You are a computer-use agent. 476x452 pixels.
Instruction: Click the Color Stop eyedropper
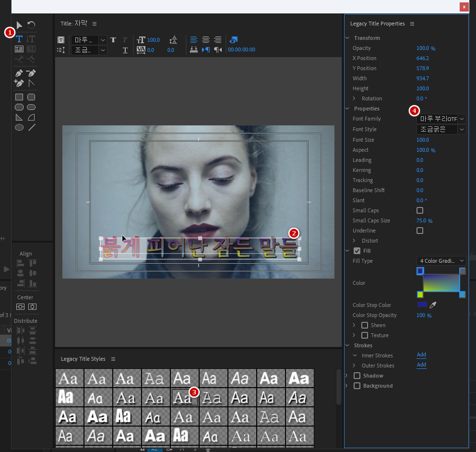[x=433, y=305]
